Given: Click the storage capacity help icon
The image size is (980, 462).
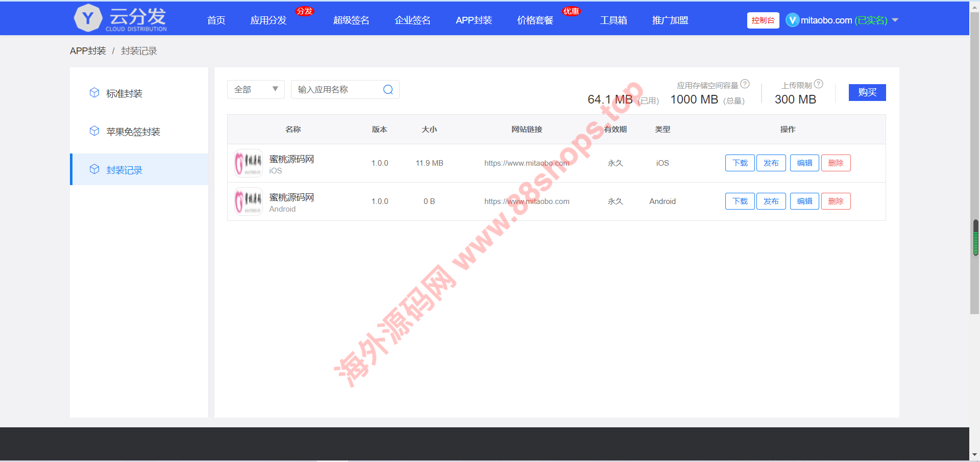Looking at the screenshot, I should 745,84.
